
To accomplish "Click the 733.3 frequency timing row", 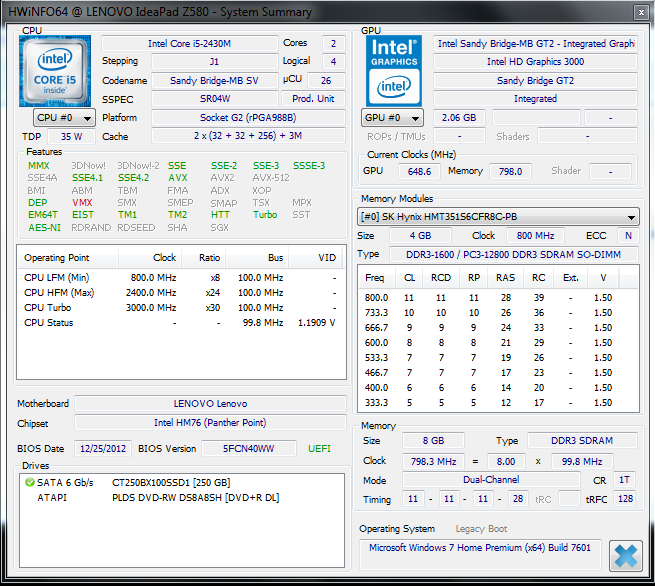I will click(x=498, y=313).
